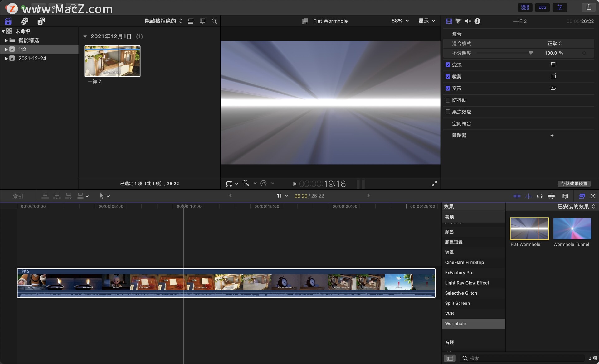Click the share export icon
599x364 pixels.
click(588, 7)
